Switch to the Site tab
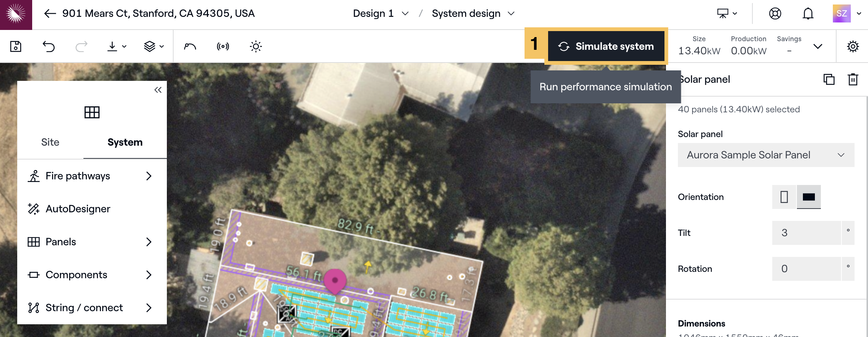Screen dimensions: 868x337 [50, 142]
